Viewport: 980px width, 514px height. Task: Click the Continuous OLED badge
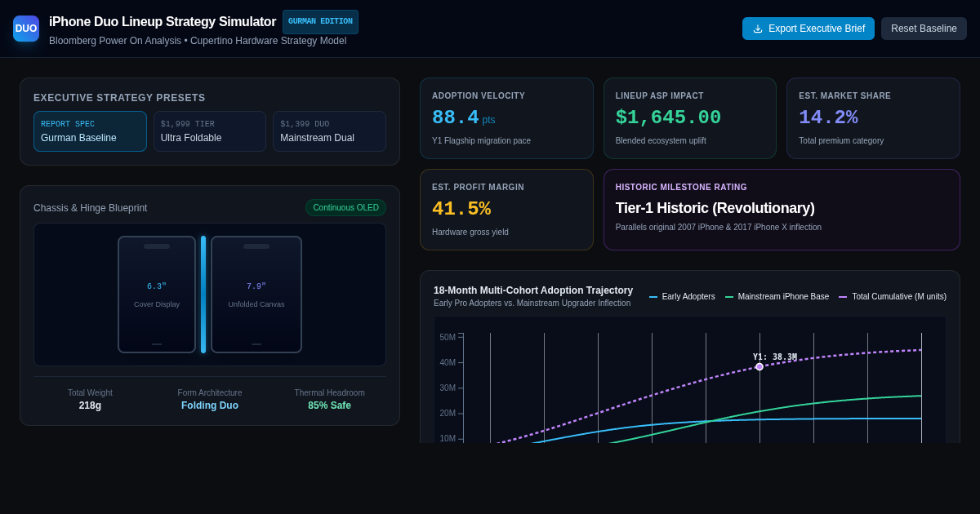pyautogui.click(x=345, y=208)
